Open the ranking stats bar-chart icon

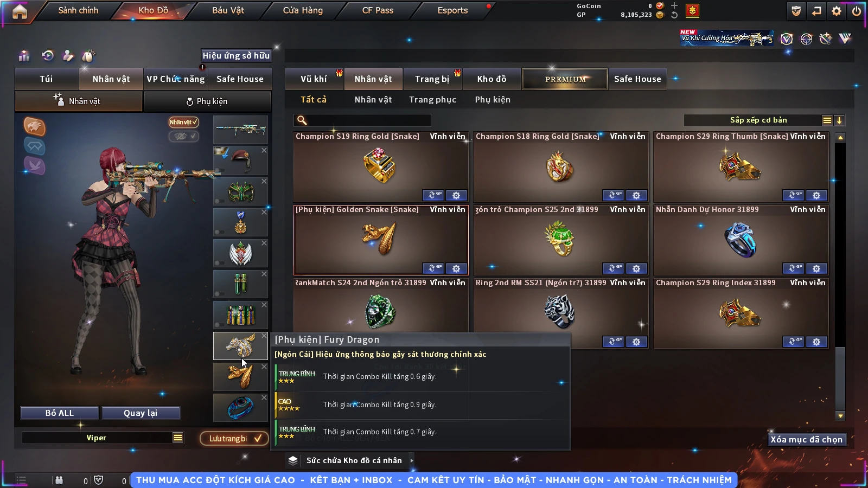coord(24,56)
